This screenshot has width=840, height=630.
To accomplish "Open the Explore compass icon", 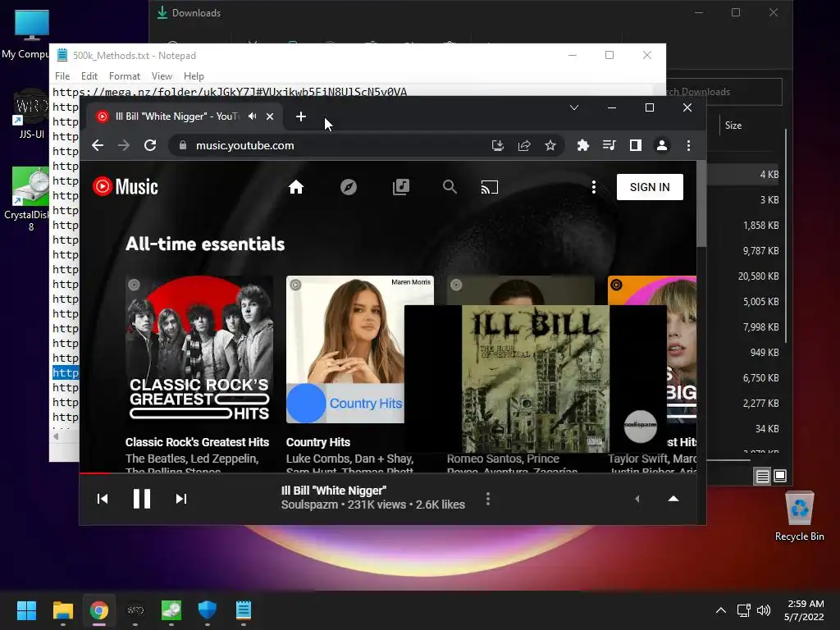I will click(348, 187).
